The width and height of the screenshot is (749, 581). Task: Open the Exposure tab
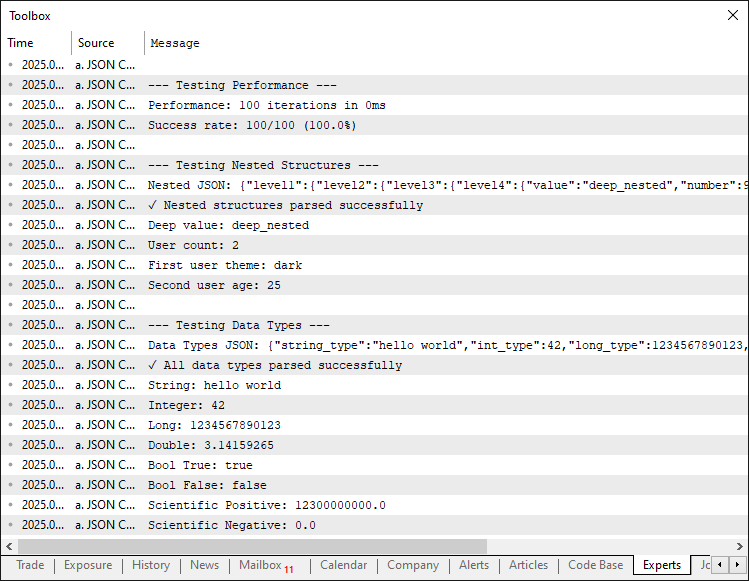click(88, 565)
